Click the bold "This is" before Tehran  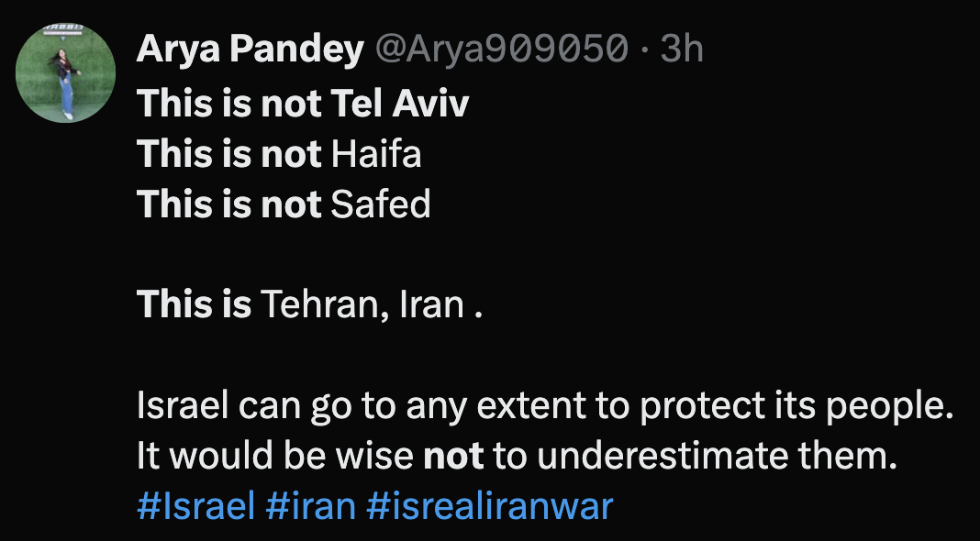tap(194, 304)
